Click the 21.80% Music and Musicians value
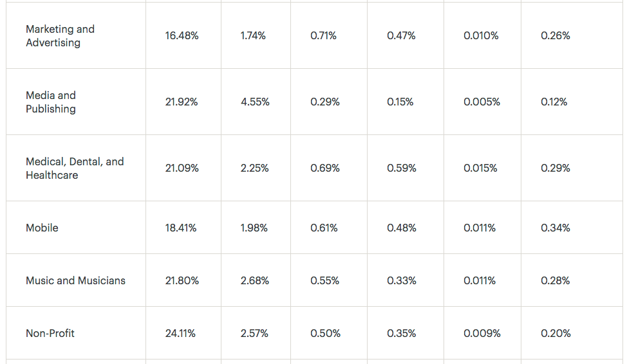The width and height of the screenshot is (627, 364). [x=182, y=280]
